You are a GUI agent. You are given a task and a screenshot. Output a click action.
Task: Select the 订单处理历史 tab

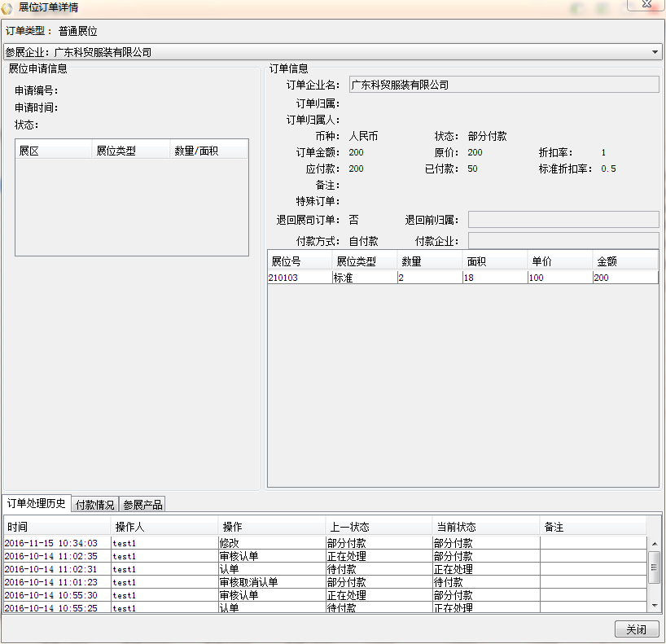coord(35,503)
